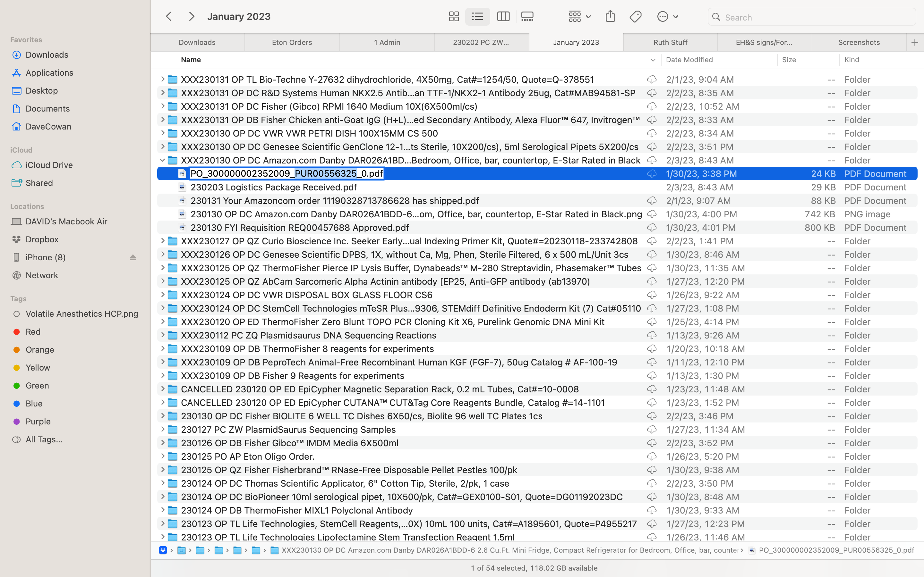Screen dimensions: 924x577
Task: Select the tag/label icon in toolbar
Action: coord(636,17)
